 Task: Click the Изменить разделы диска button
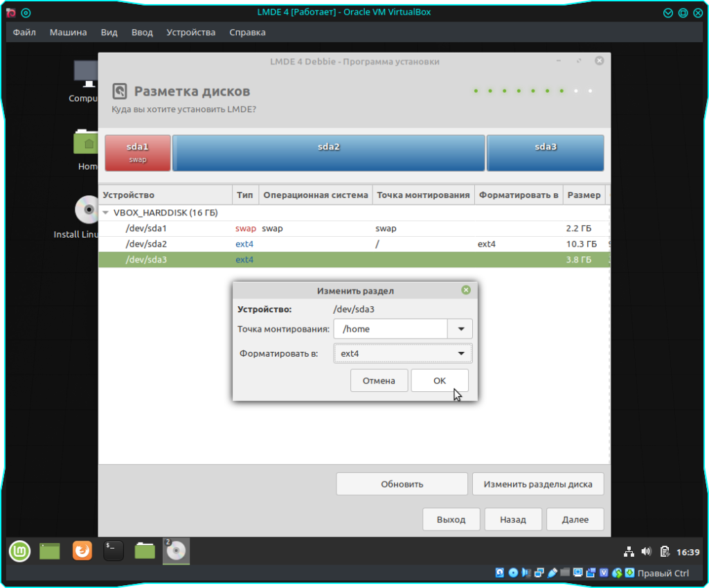tap(537, 484)
